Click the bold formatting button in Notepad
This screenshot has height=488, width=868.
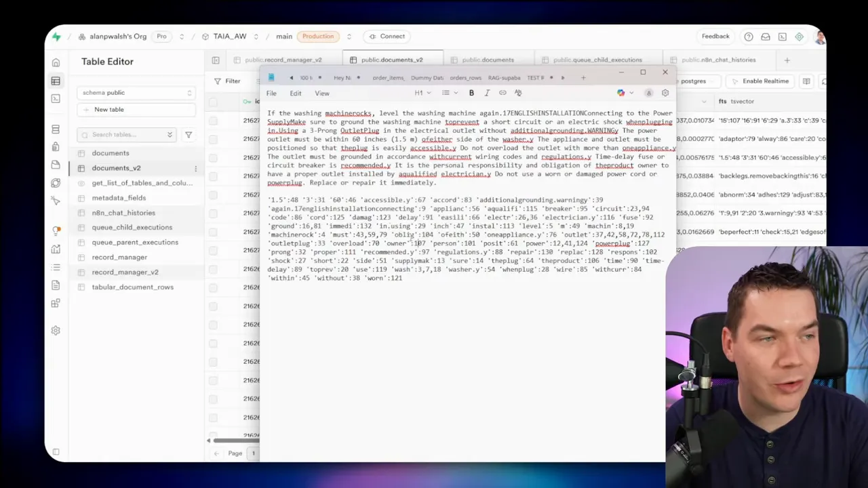(x=471, y=93)
